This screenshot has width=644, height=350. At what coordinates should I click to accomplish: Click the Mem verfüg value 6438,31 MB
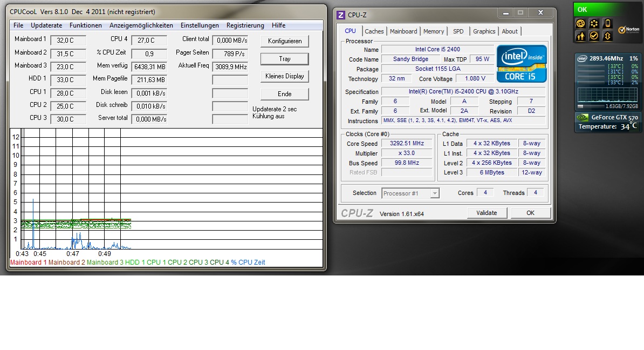coord(149,66)
